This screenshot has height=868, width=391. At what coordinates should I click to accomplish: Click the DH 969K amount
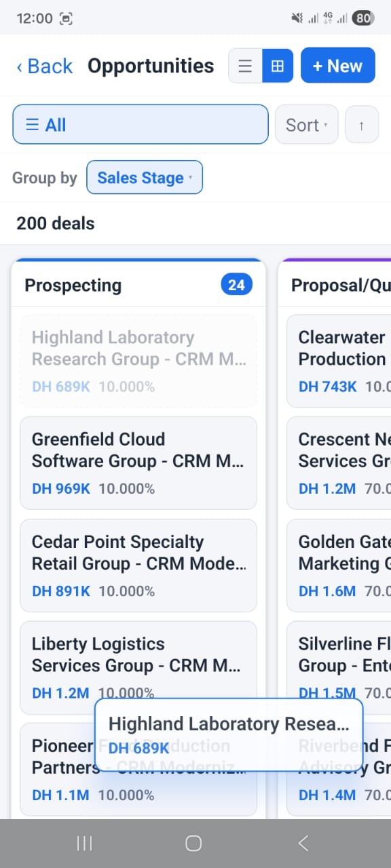pos(61,488)
